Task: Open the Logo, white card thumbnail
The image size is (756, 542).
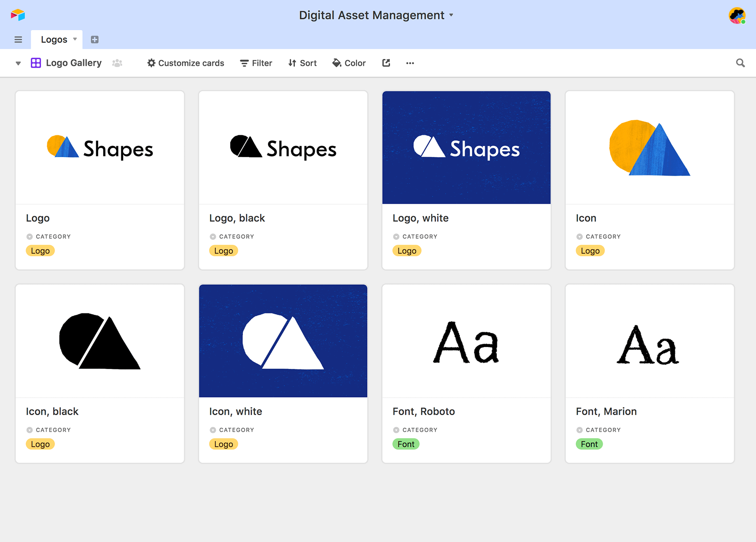Action: coord(466,147)
